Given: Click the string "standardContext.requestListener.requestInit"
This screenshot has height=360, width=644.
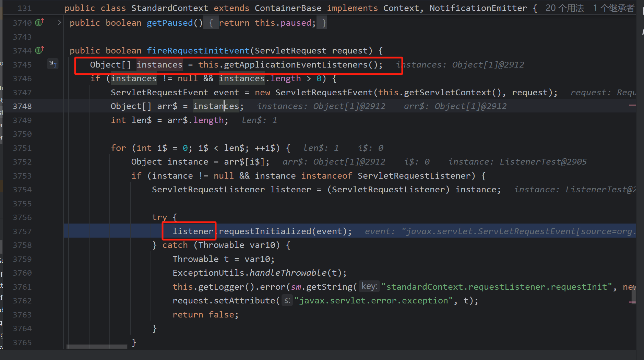Looking at the screenshot, I should pos(497,287).
